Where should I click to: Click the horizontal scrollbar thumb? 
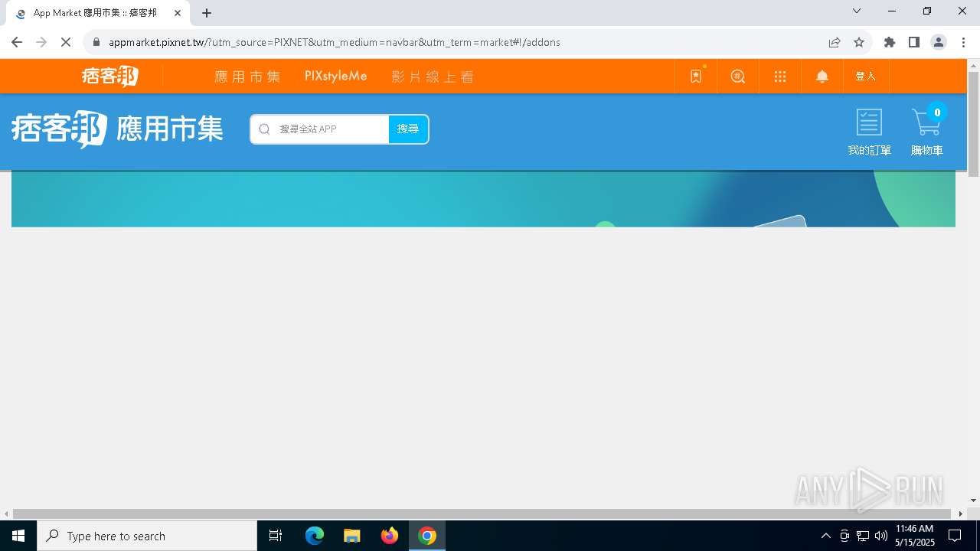coord(482,514)
